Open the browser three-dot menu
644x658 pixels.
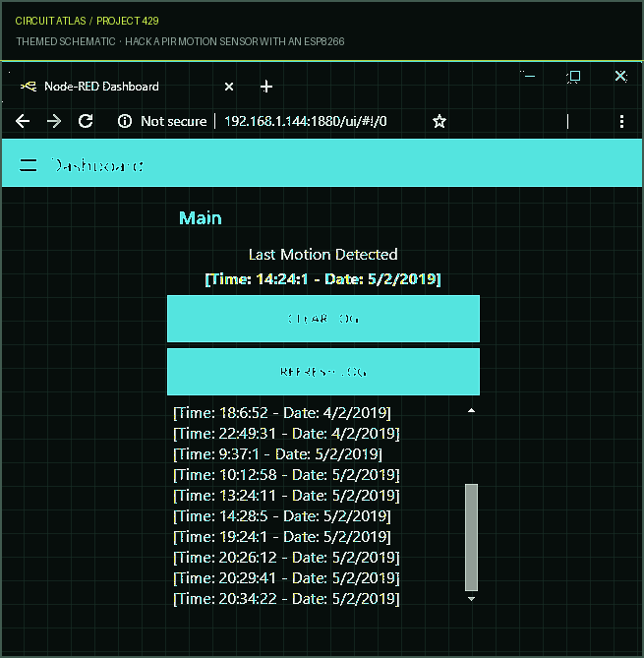(621, 121)
